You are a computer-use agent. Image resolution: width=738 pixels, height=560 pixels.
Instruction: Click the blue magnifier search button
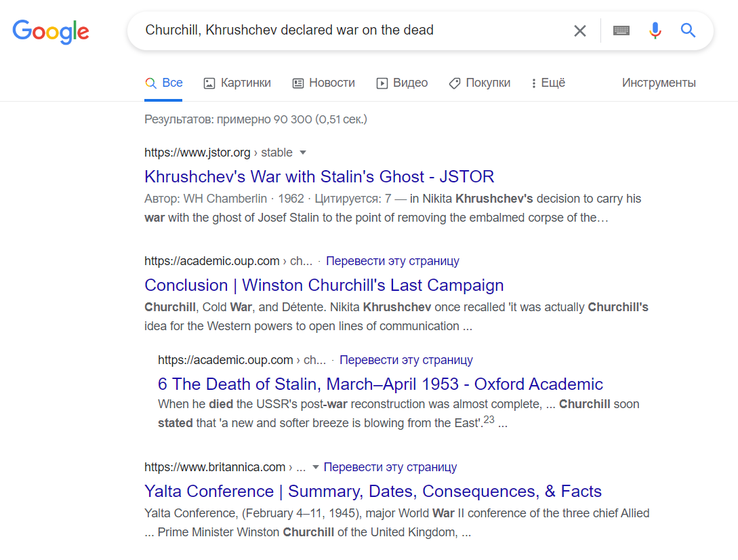(x=688, y=31)
